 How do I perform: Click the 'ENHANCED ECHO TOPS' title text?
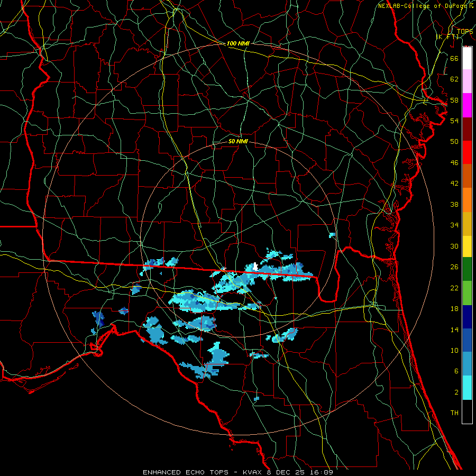click(x=186, y=472)
